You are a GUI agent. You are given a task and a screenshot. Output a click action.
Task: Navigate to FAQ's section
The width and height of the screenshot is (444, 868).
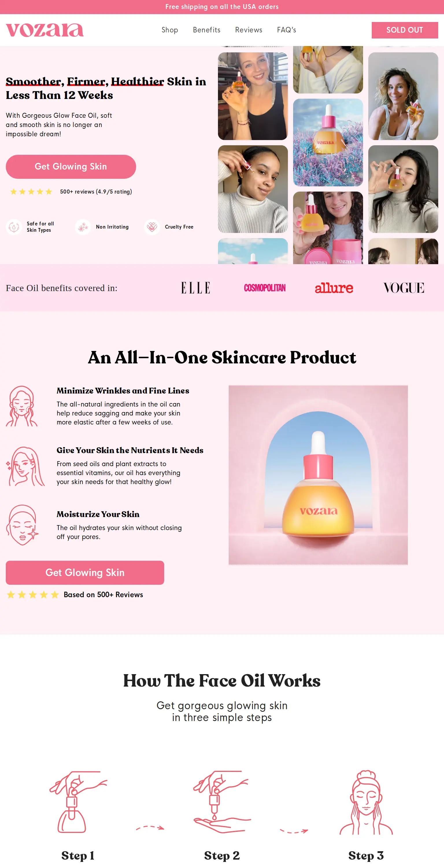click(x=286, y=30)
